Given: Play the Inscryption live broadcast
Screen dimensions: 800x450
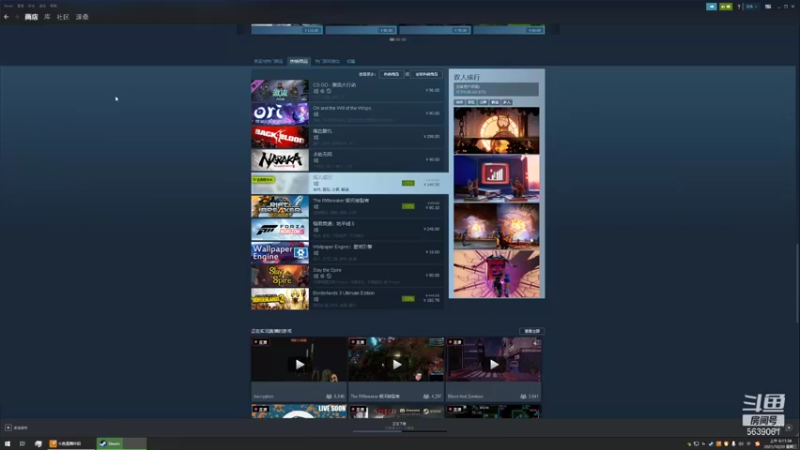Looking at the screenshot, I should pyautogui.click(x=299, y=364).
